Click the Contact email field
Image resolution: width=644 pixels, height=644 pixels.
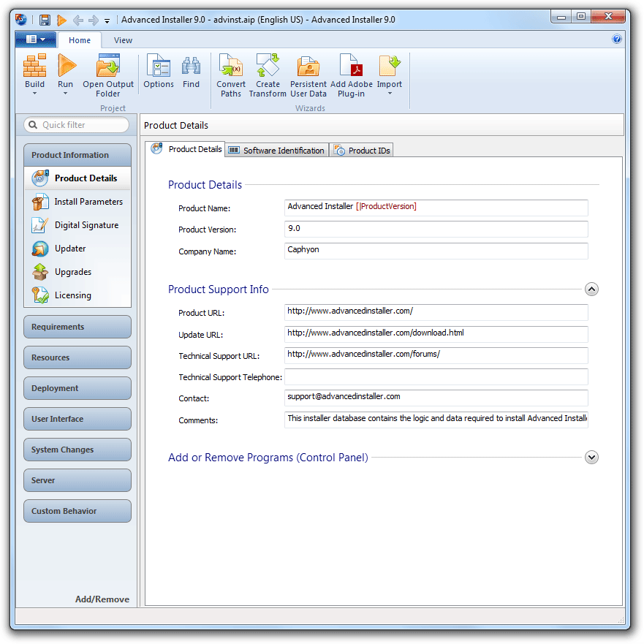pyautogui.click(x=436, y=398)
